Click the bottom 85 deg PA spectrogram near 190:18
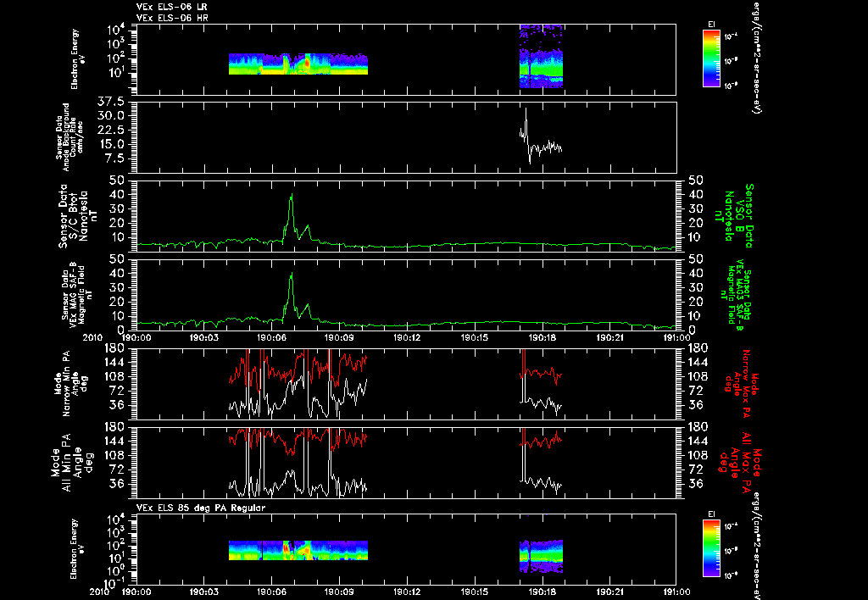 click(x=541, y=556)
